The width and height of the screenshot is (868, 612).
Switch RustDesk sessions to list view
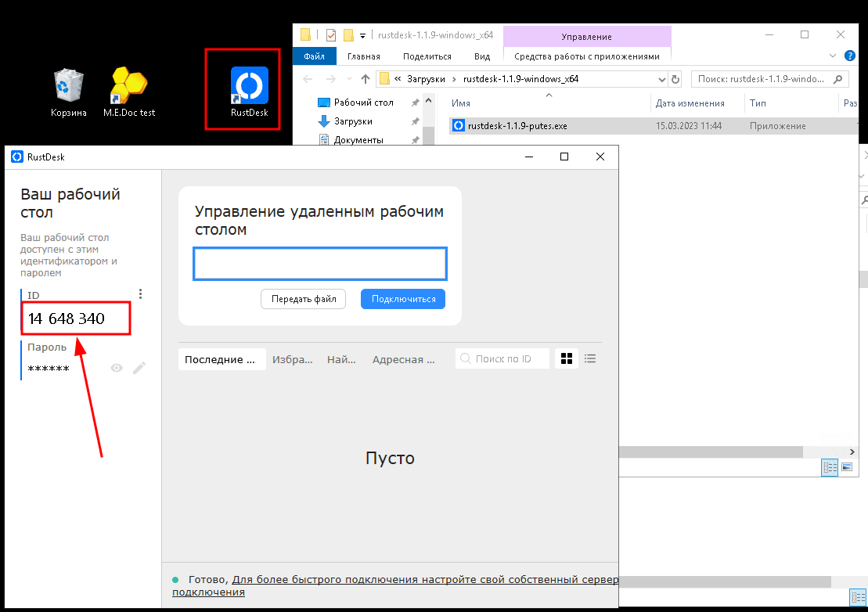click(x=590, y=358)
